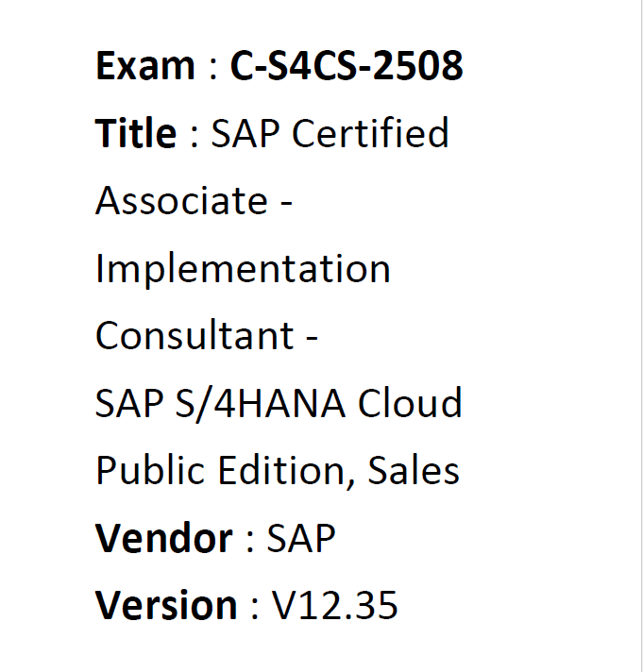Click the text SAP S/4HANA Cloud
This screenshot has width=643, height=672.
tap(279, 403)
